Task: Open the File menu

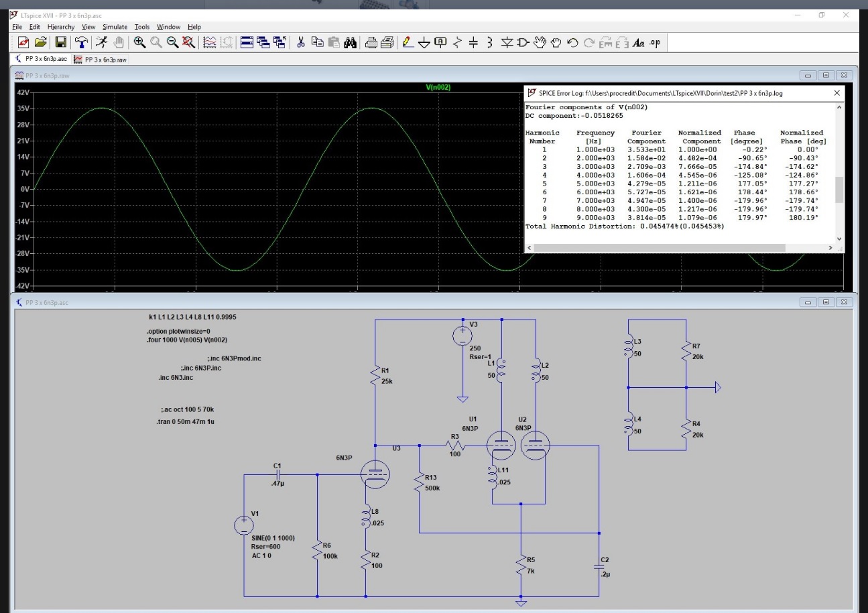Action: point(17,27)
